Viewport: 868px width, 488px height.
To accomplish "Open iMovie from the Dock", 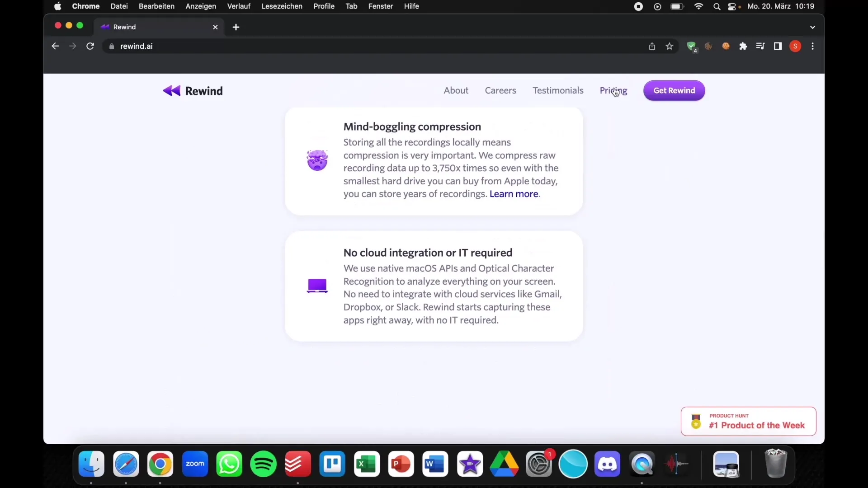I will click(x=470, y=464).
